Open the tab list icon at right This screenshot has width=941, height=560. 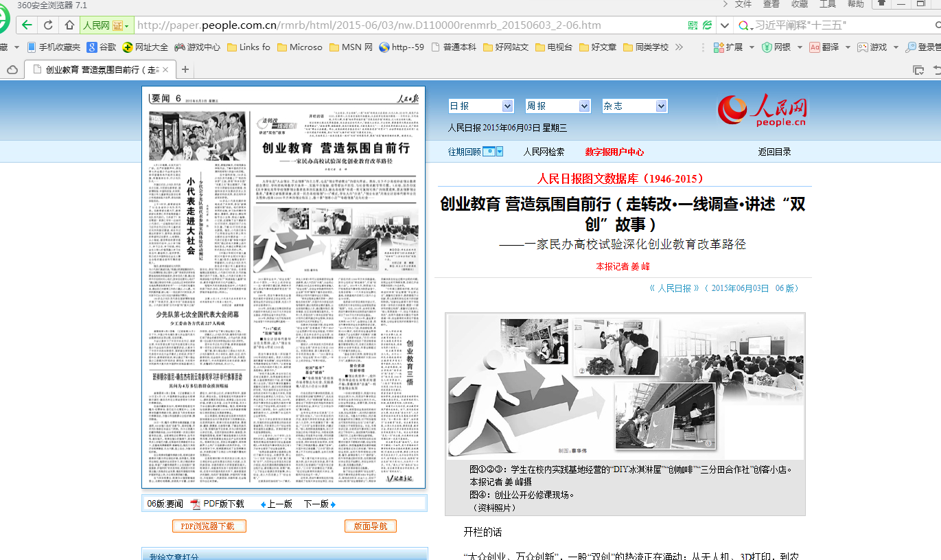(x=918, y=69)
